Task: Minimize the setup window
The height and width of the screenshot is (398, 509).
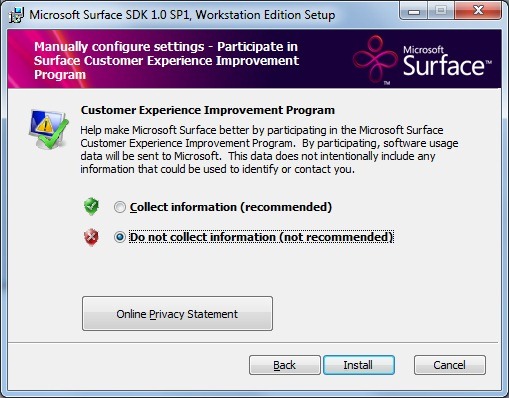Action: pos(414,11)
